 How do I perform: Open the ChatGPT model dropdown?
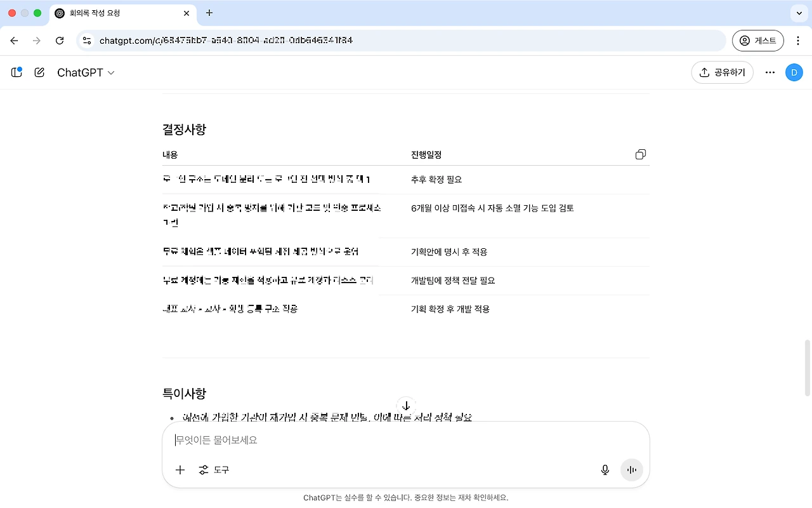point(86,72)
